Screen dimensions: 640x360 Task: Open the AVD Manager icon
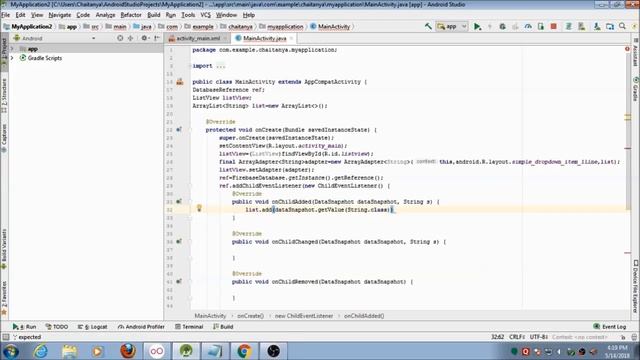pyautogui.click(x=582, y=27)
